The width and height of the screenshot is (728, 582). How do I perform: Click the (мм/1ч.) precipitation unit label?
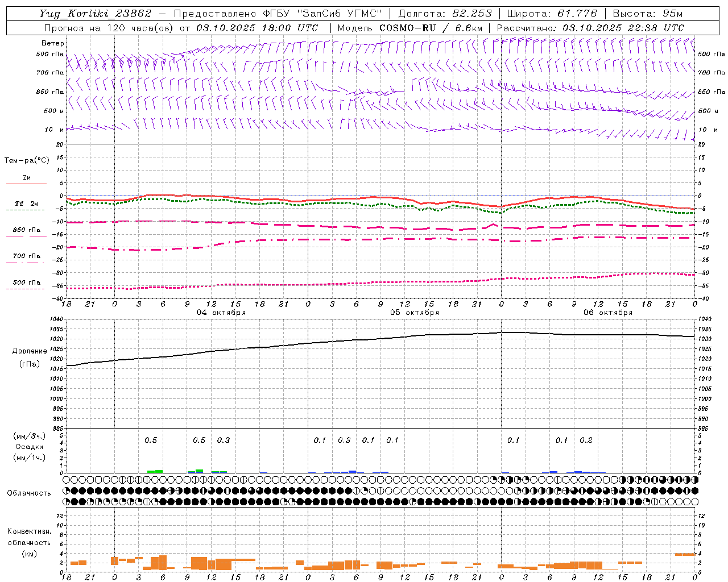(30, 458)
